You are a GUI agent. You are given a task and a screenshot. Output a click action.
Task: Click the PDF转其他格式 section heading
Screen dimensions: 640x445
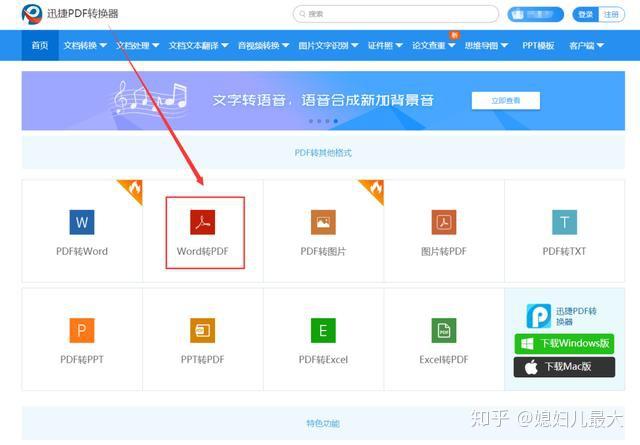click(323, 153)
